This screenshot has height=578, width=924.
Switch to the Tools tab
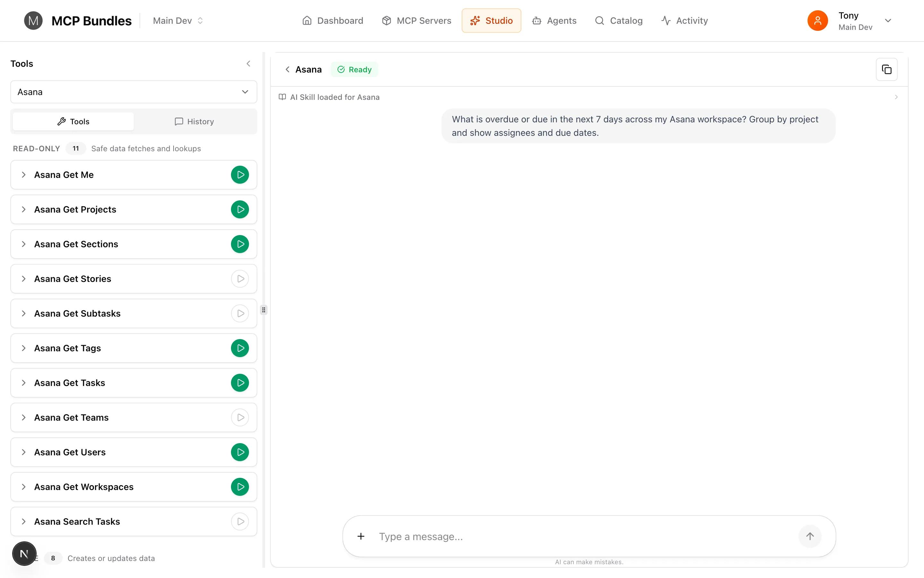[x=73, y=122]
